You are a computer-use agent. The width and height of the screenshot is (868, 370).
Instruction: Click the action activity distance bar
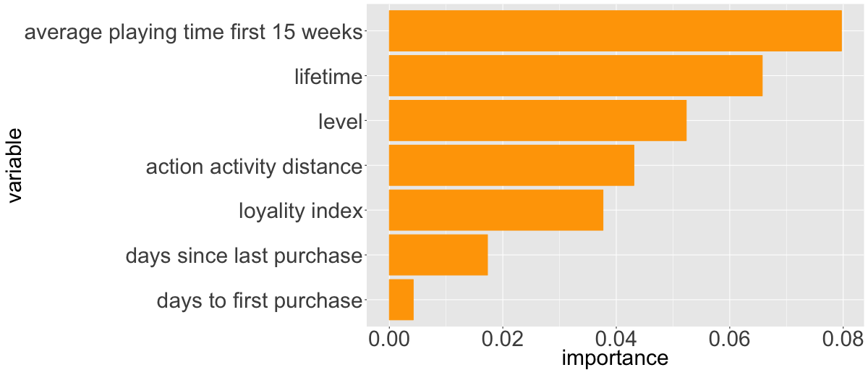coord(511,166)
